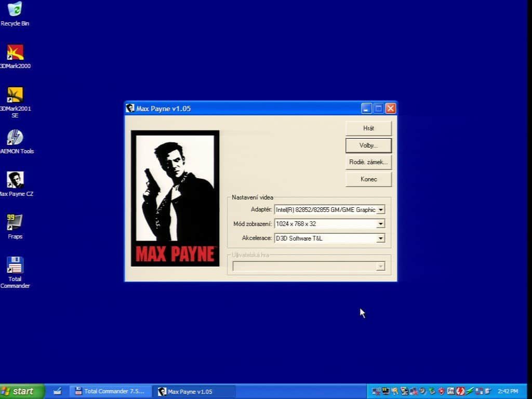Image resolution: width=532 pixels, height=399 pixels.
Task: Expand the Akcelerace dropdown arrow
Action: click(381, 238)
